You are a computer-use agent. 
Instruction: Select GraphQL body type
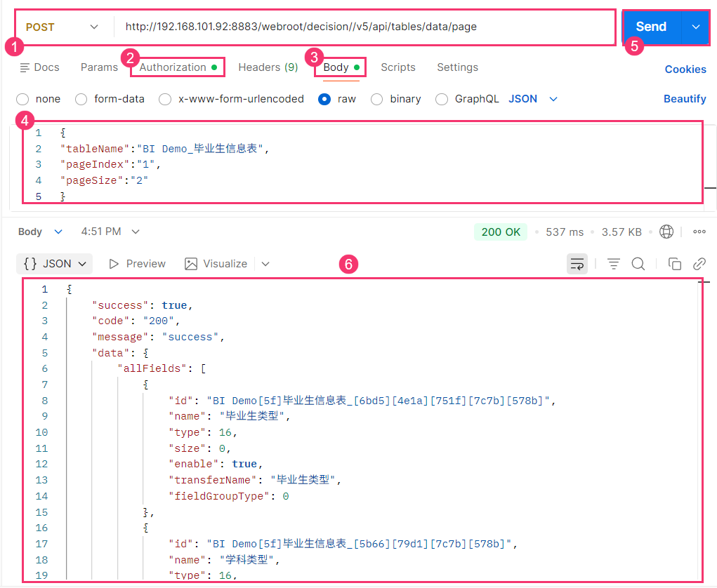pos(442,99)
